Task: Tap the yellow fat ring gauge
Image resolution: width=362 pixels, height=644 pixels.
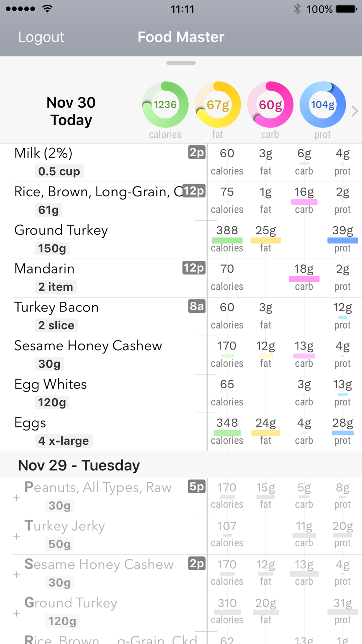Action: [x=218, y=105]
